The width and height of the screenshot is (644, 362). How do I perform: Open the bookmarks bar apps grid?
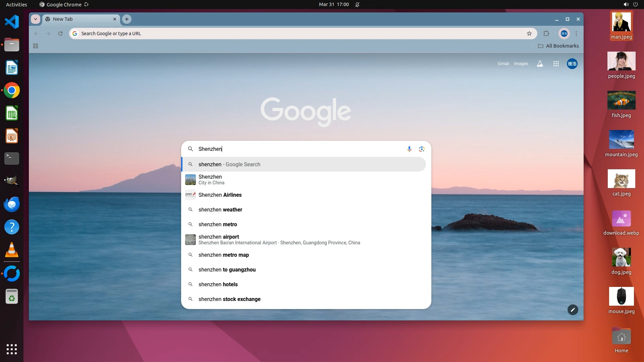point(36,46)
